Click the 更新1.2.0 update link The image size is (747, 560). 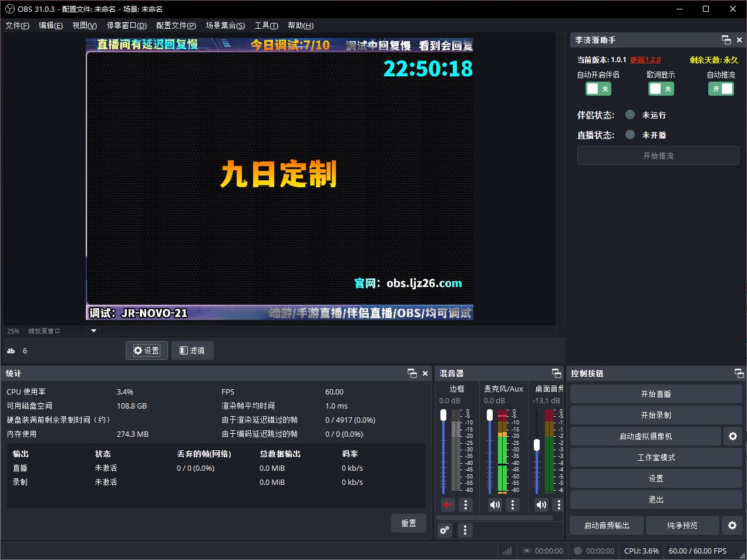645,60
